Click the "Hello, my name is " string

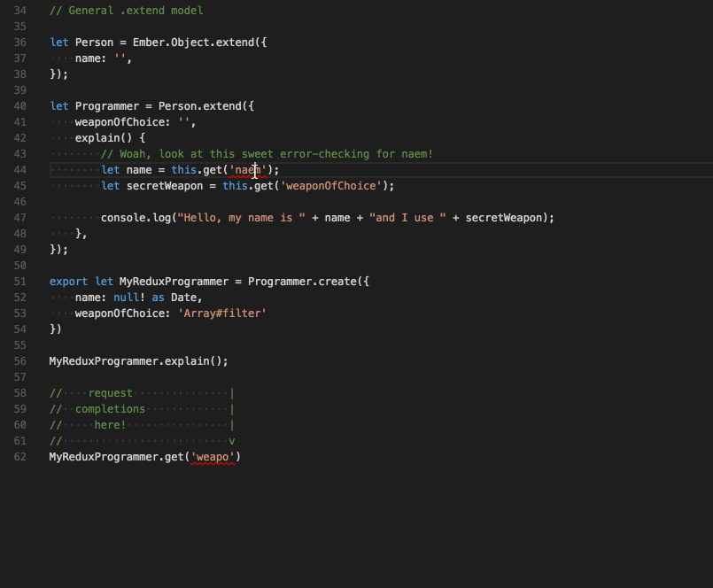click(241, 217)
